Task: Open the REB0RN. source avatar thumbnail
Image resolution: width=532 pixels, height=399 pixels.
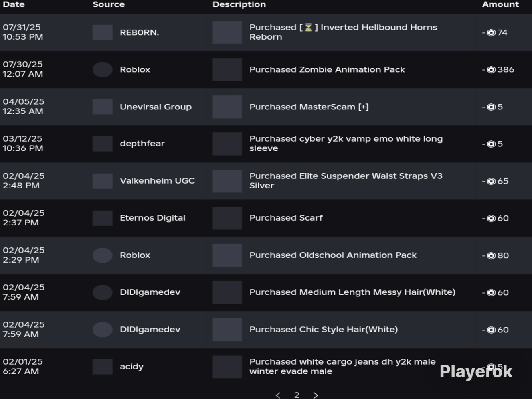Action: coord(103,32)
